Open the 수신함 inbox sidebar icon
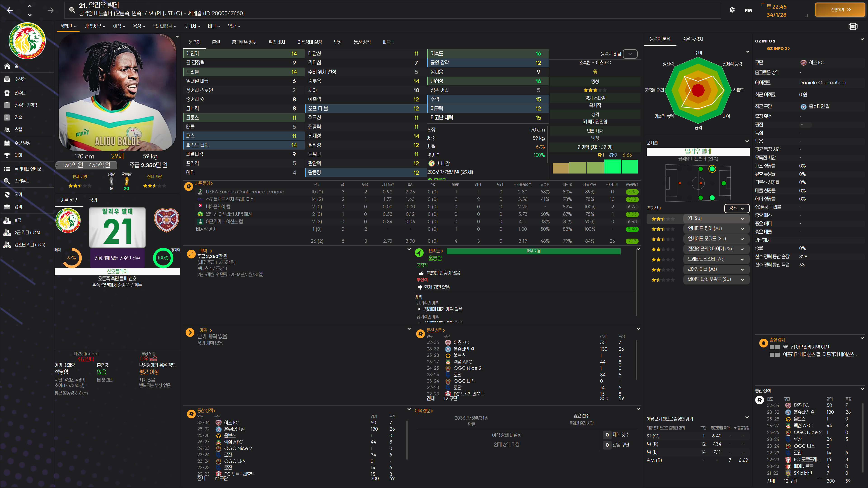This screenshot has height=488, width=868. [7, 79]
